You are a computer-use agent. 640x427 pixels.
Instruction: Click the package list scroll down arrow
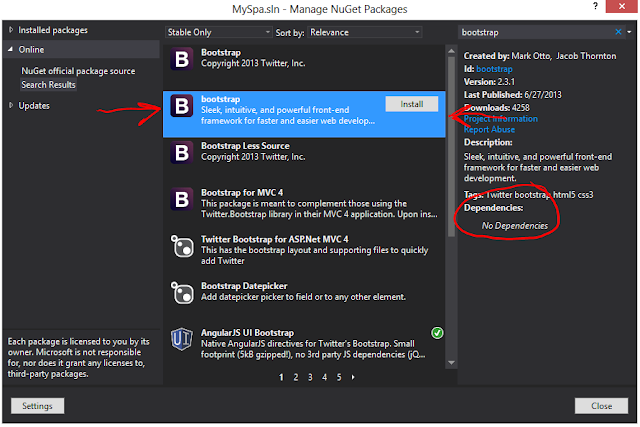451,363
